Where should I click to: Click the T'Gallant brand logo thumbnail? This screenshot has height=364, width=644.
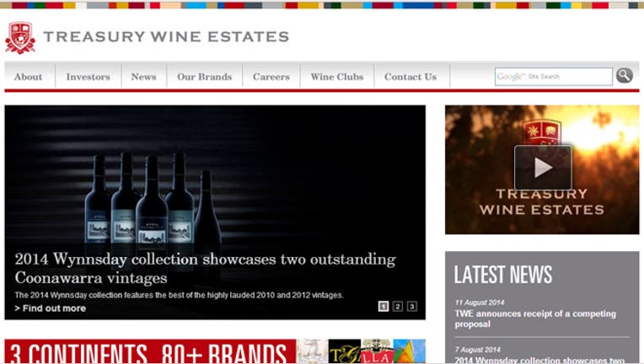pos(345,351)
